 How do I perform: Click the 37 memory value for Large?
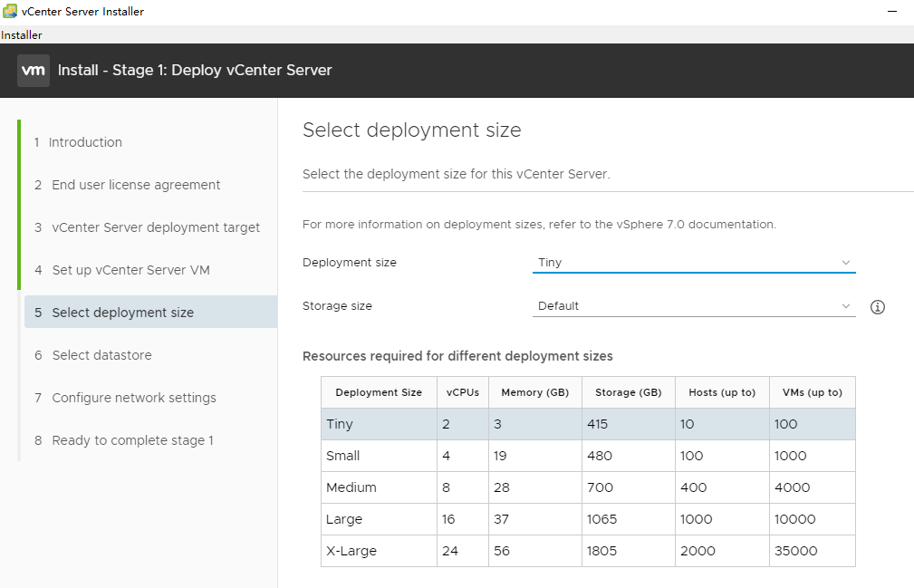click(x=501, y=518)
